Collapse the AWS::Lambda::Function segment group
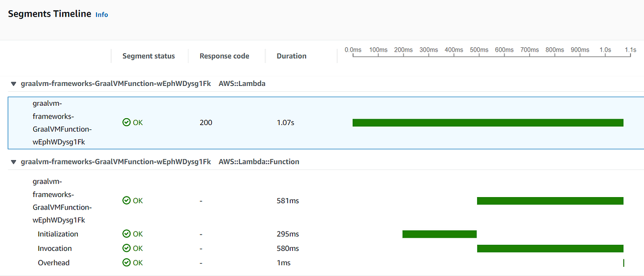The image size is (644, 276). [13, 162]
